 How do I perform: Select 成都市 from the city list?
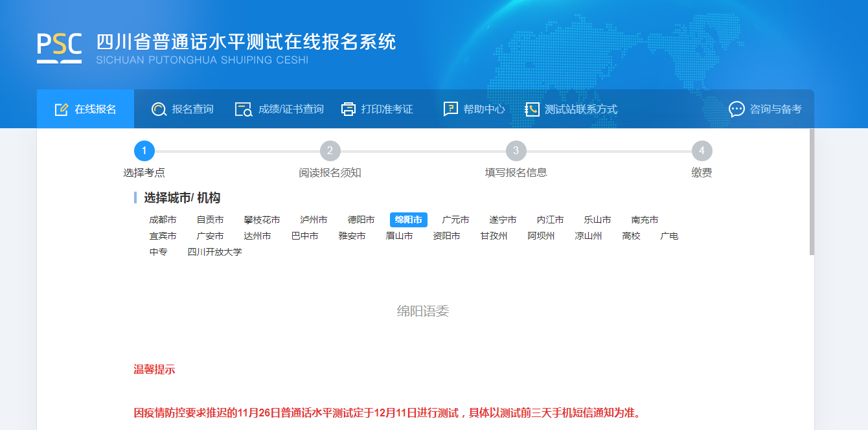[163, 220]
